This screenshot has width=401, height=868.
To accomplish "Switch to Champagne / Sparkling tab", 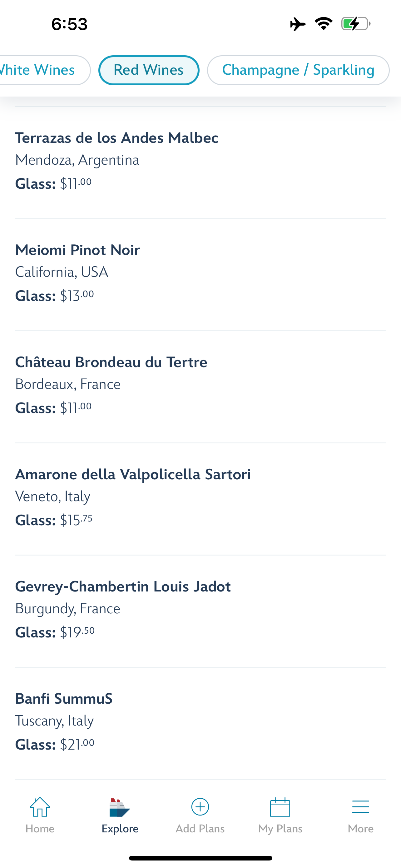I will [298, 70].
